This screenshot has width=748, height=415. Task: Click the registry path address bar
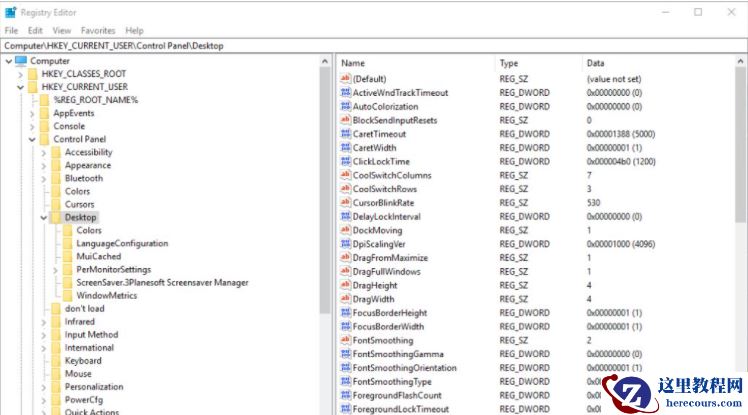374,46
